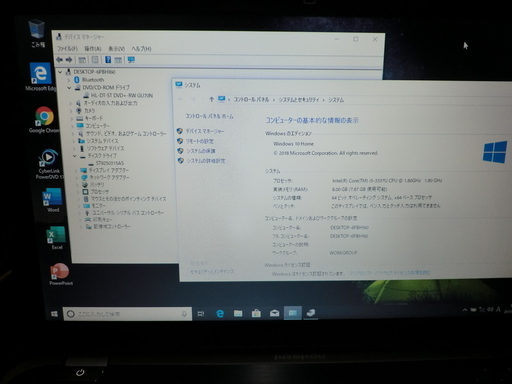Open Google Chrome desktop icon

(44, 120)
